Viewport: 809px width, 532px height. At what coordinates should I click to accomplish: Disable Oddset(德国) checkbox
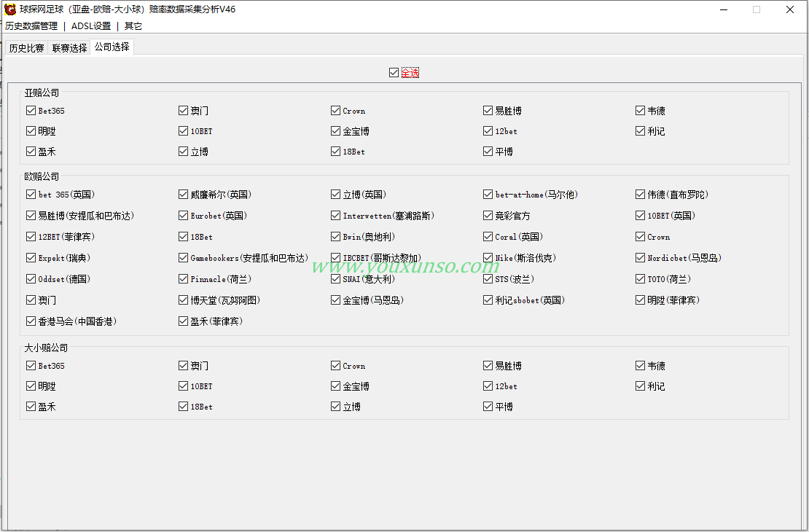[x=31, y=278]
